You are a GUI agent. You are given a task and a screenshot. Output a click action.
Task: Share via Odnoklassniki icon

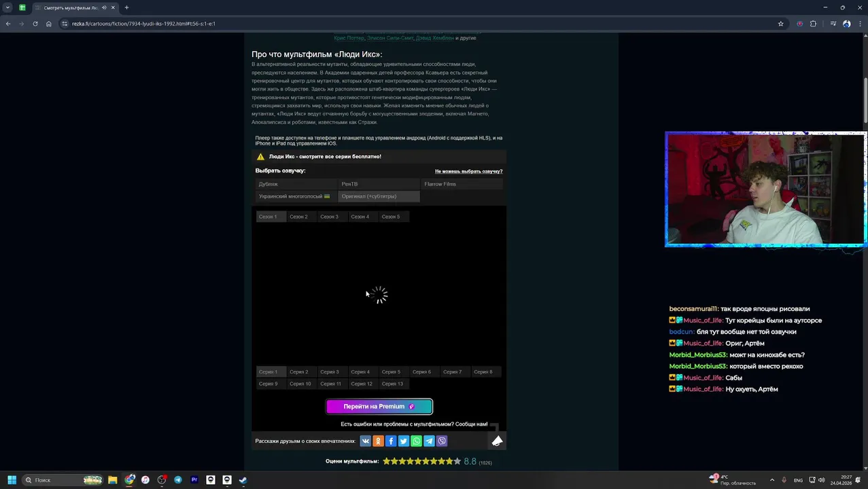coord(379,441)
